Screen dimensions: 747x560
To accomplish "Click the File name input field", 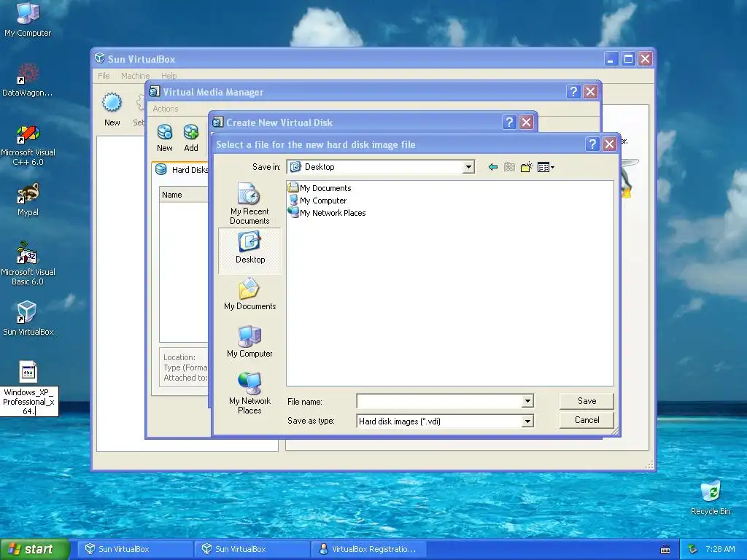I will [439, 402].
